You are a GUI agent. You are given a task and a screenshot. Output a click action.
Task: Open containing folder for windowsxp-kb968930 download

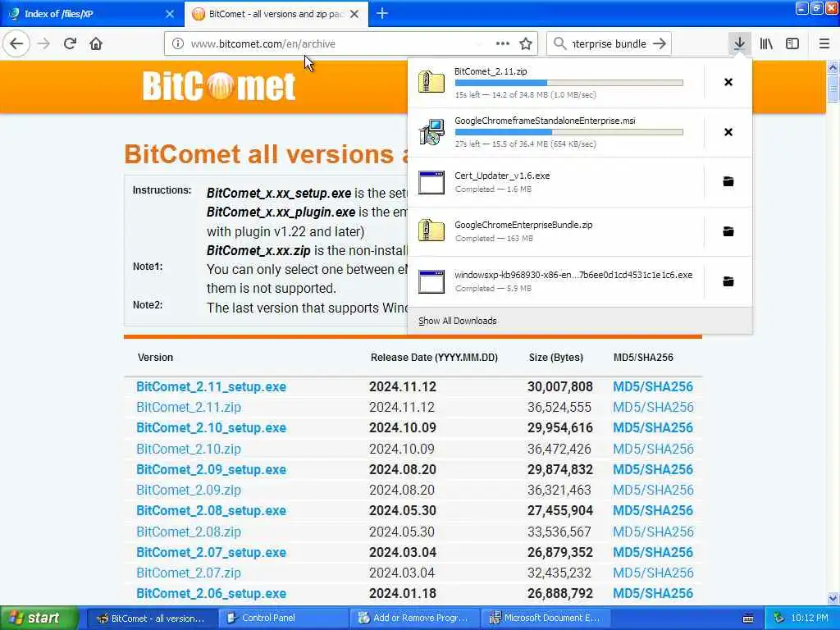728,281
